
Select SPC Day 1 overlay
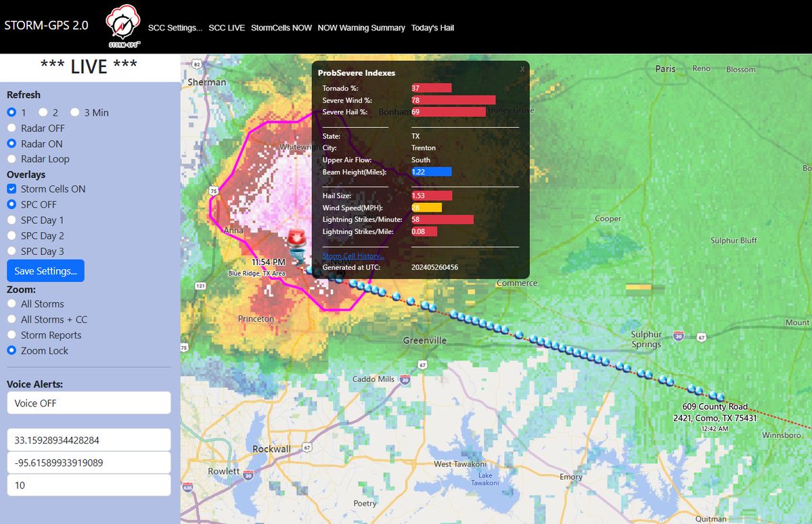[12, 220]
